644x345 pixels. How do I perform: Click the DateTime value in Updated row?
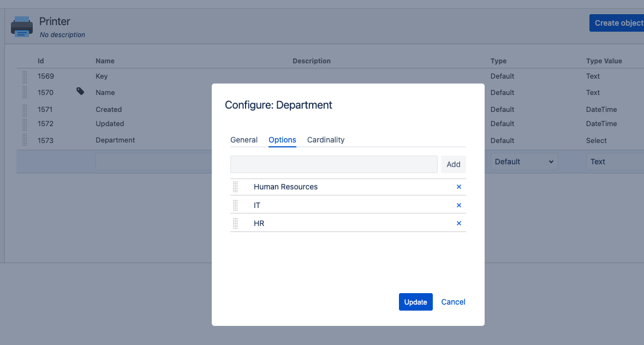[x=601, y=123]
